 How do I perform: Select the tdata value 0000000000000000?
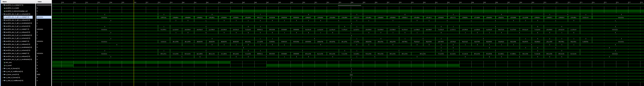44,5
